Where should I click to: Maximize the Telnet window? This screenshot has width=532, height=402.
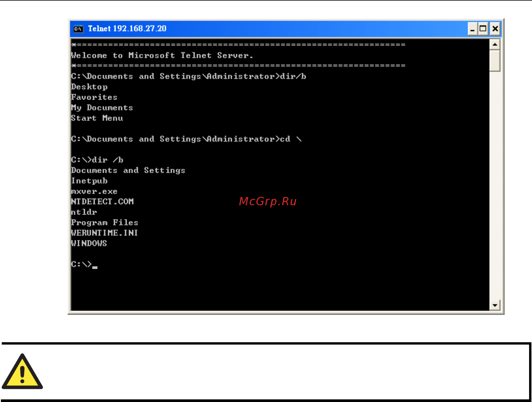(483, 29)
